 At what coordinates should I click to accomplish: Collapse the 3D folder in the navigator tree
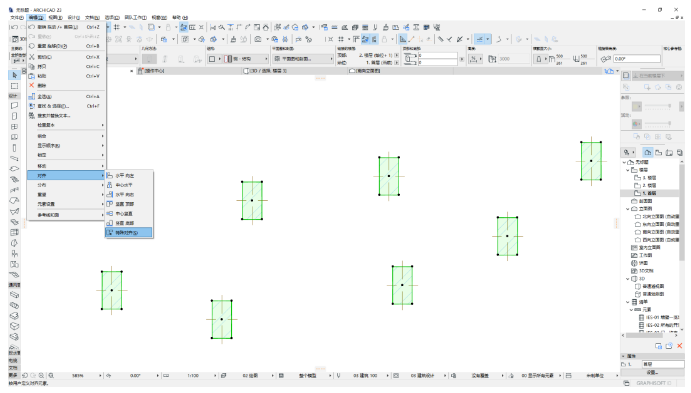pyautogui.click(x=628, y=278)
